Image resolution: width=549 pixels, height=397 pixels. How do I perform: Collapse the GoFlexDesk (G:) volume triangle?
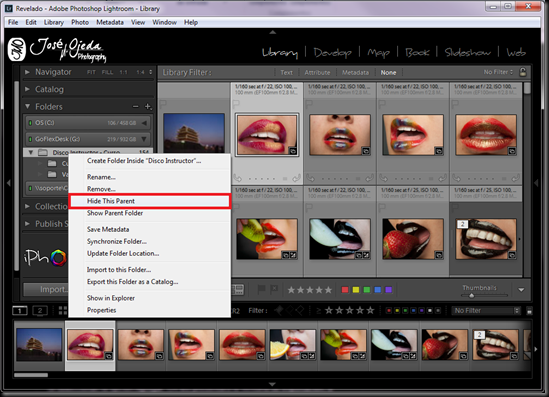pyautogui.click(x=144, y=139)
